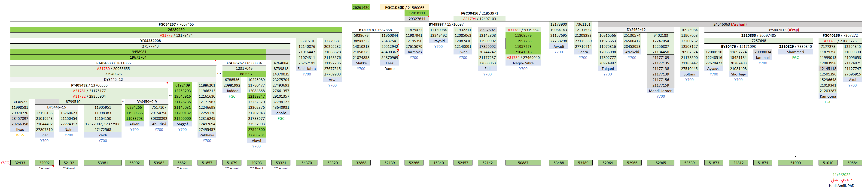Click the YSEQ kit box 32433
The image size is (868, 192).
(20, 163)
